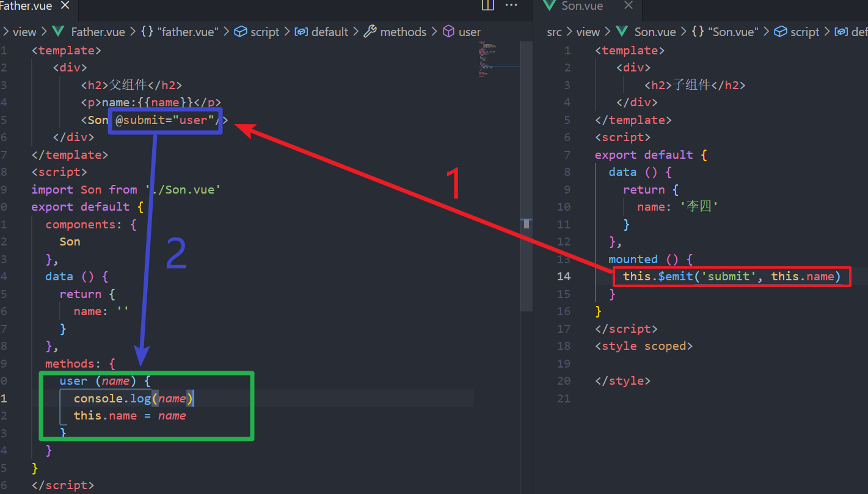Click the this.$emit('submit', this.name) line
Viewport: 868px width, 494px height.
732,277
